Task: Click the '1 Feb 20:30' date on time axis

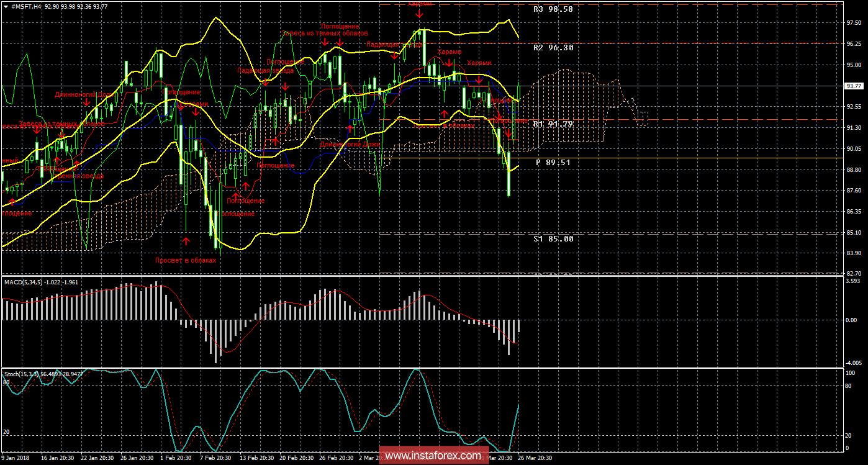Action: [x=175, y=458]
